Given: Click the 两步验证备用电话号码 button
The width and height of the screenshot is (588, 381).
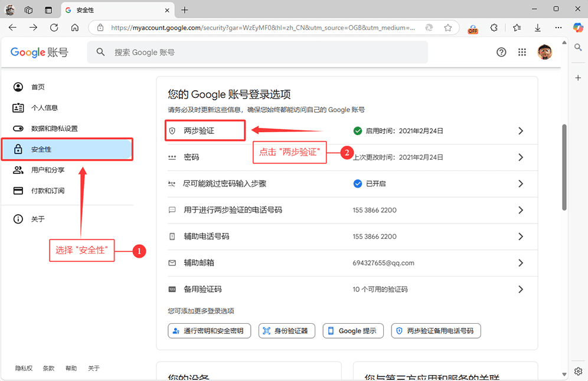Looking at the screenshot, I should click(x=436, y=331).
